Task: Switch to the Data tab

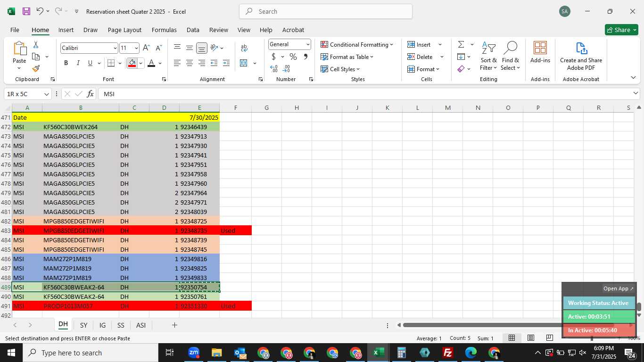Action: [x=193, y=30]
